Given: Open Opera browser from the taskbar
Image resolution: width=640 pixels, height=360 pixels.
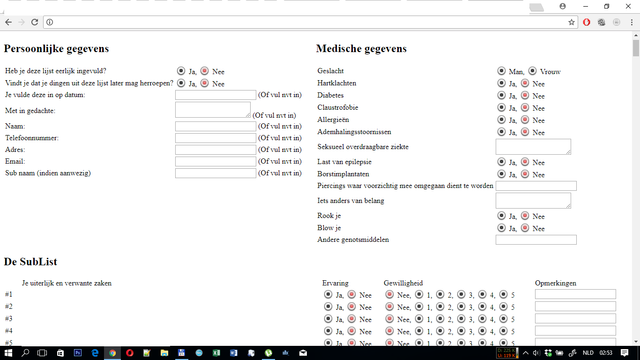Looking at the screenshot, I should click(129, 353).
